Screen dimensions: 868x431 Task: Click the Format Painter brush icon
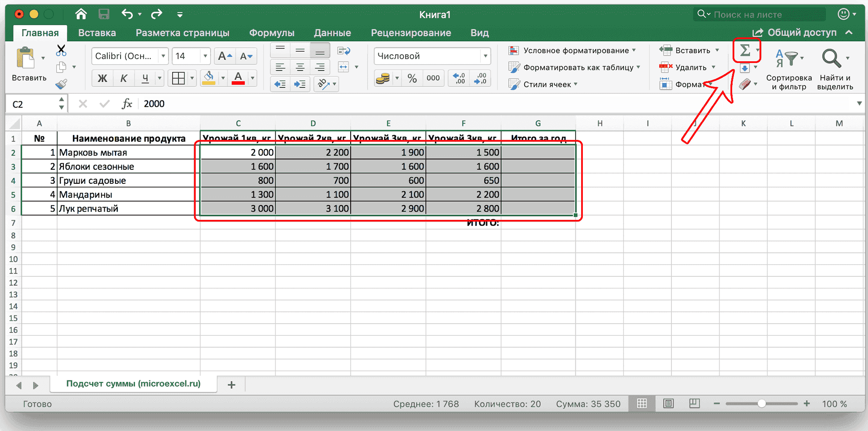[62, 83]
